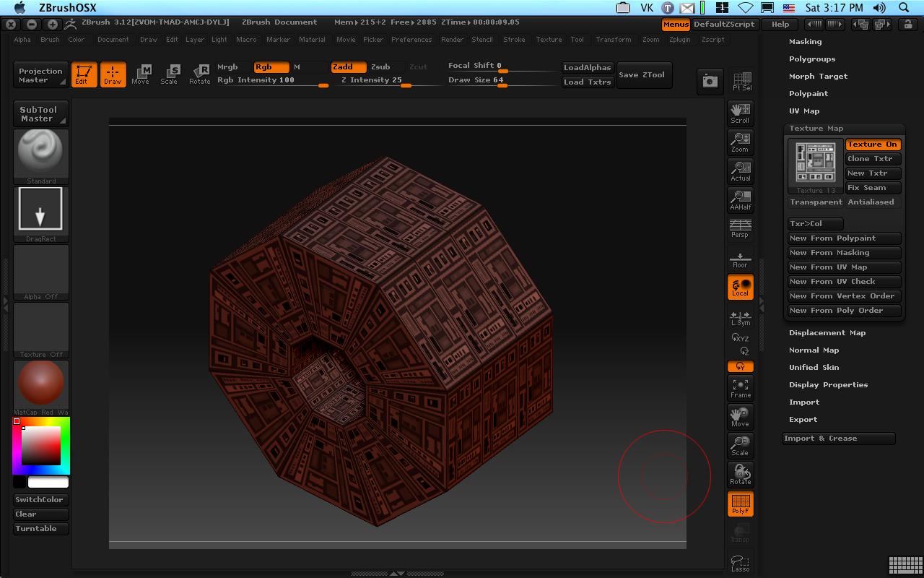Expand the Polygroups section
The width and height of the screenshot is (924, 578).
812,59
